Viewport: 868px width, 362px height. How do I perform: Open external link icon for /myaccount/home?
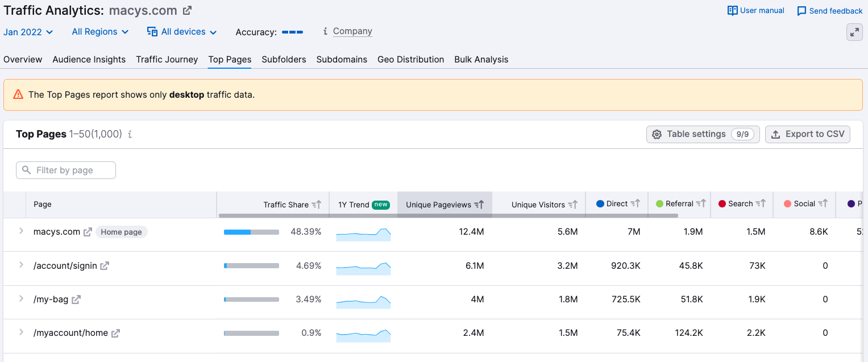tap(115, 333)
